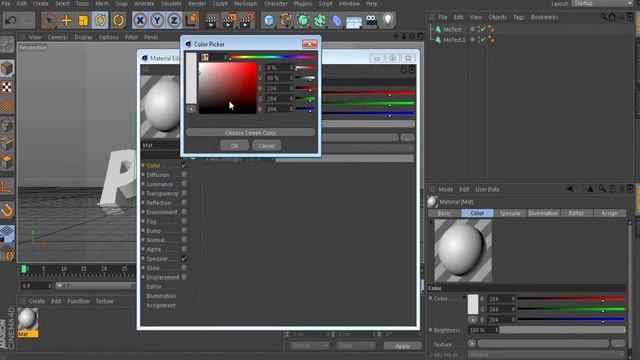Viewport: 640px width, 360px height.
Task: Toggle the Z axis lock
Action: (x=174, y=20)
